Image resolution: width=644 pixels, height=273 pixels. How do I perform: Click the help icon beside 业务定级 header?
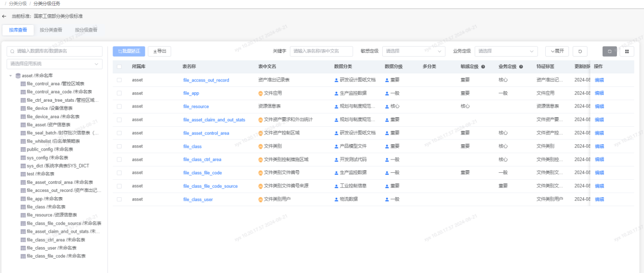point(521,67)
